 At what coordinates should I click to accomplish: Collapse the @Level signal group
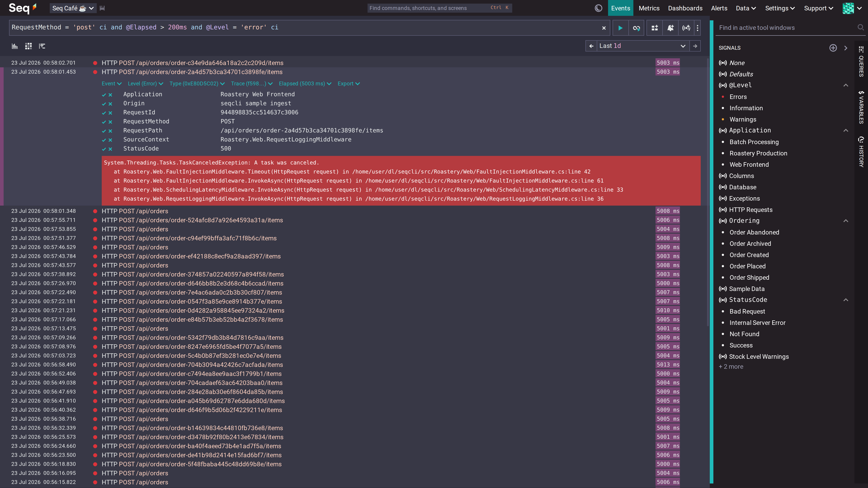(x=846, y=85)
